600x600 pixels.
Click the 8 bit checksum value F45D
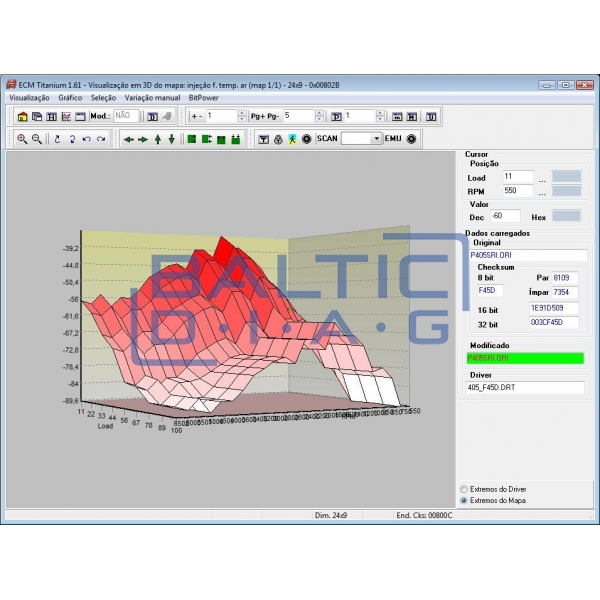490,290
